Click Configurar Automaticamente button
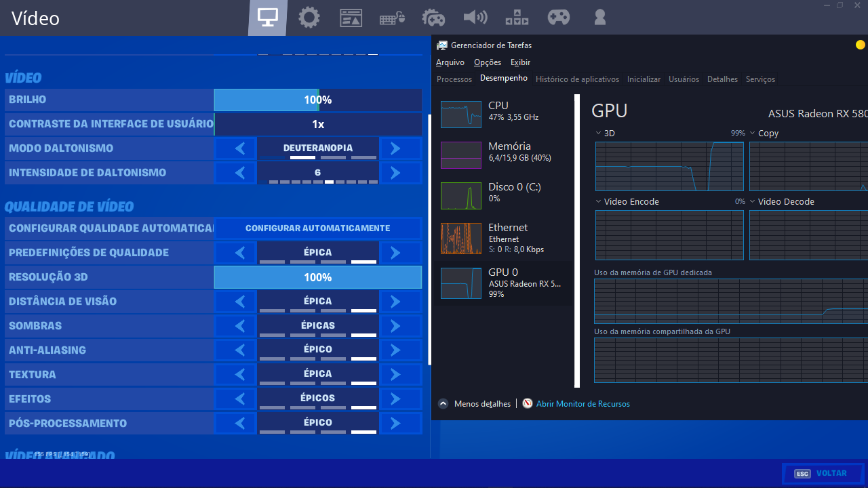868x488 pixels. pos(318,228)
